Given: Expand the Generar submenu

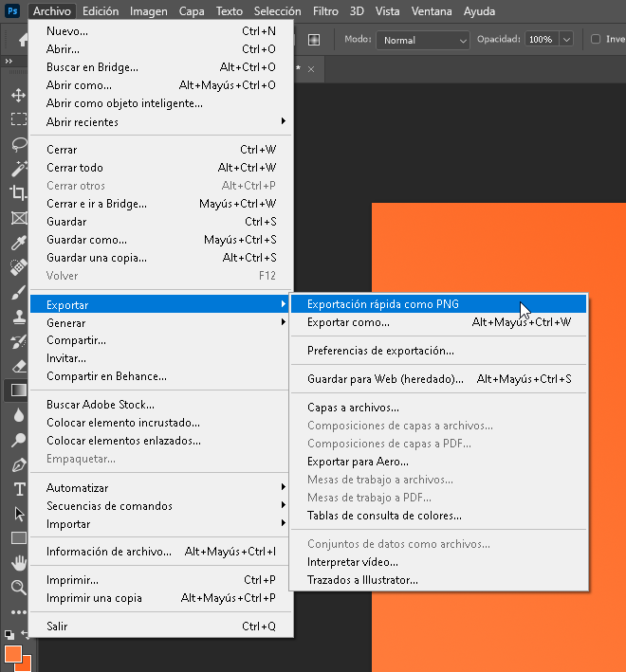Looking at the screenshot, I should [161, 322].
